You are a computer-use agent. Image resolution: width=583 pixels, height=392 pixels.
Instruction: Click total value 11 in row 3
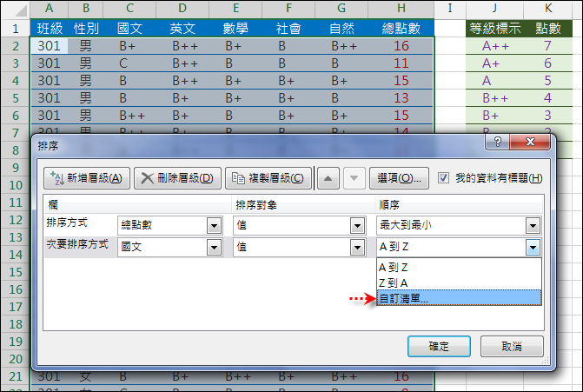[401, 63]
